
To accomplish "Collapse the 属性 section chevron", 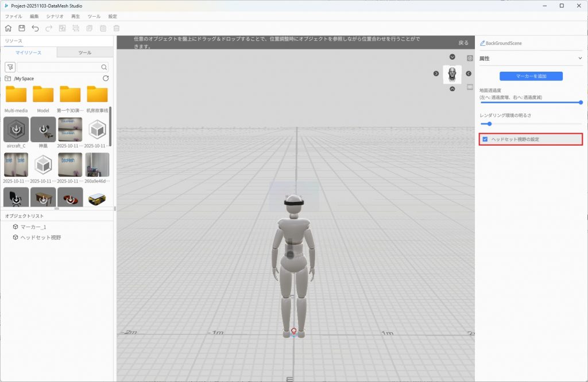I will pyautogui.click(x=580, y=59).
